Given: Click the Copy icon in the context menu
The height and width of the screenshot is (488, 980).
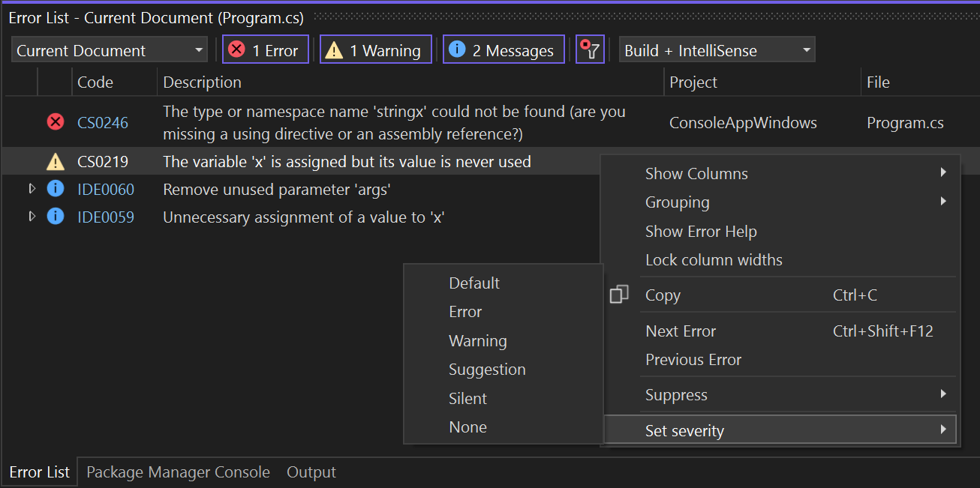Looking at the screenshot, I should click(619, 295).
